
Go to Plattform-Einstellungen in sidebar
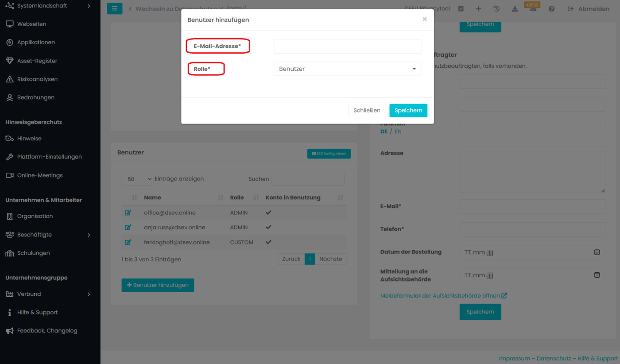tap(49, 157)
